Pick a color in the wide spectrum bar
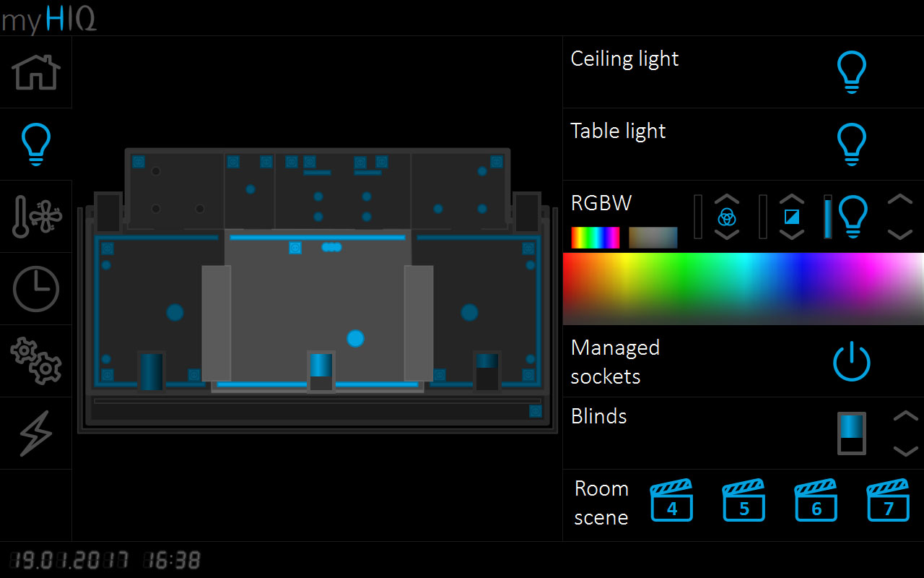The height and width of the screenshot is (578, 924). (x=744, y=288)
